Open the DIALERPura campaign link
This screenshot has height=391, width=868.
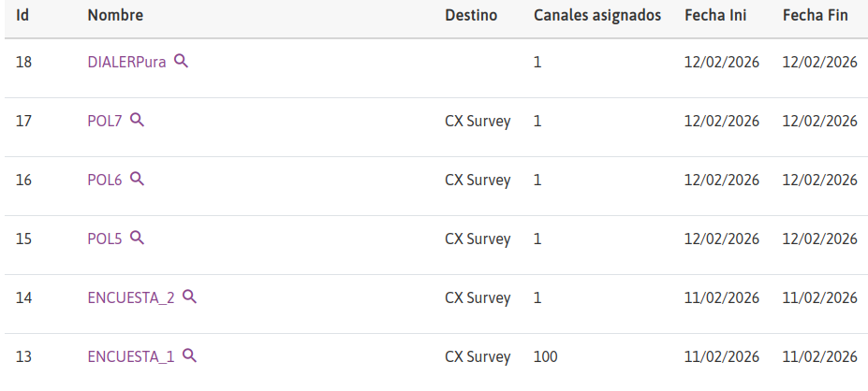pos(126,63)
